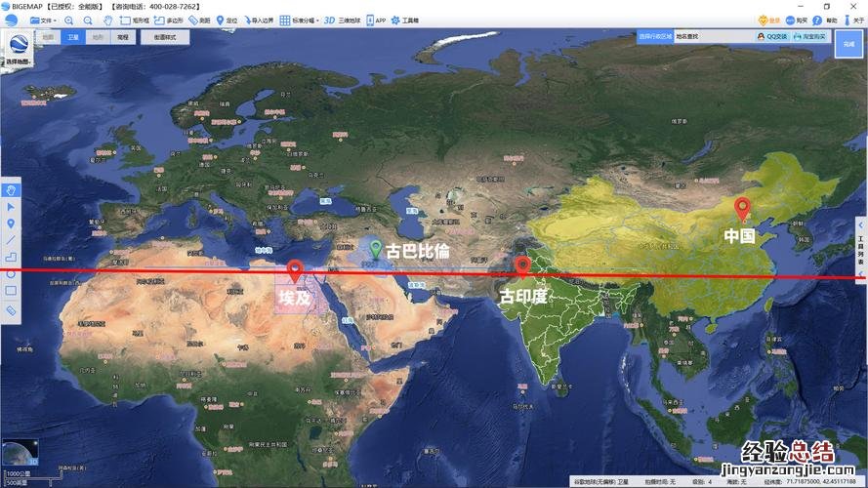
Task: Click the 中国 map label
Action: [x=739, y=236]
